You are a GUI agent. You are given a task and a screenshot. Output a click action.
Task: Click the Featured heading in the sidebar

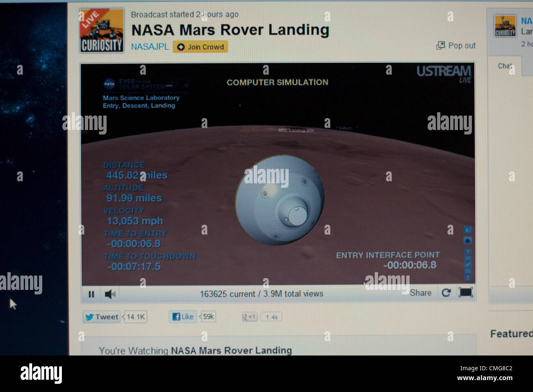[511, 334]
